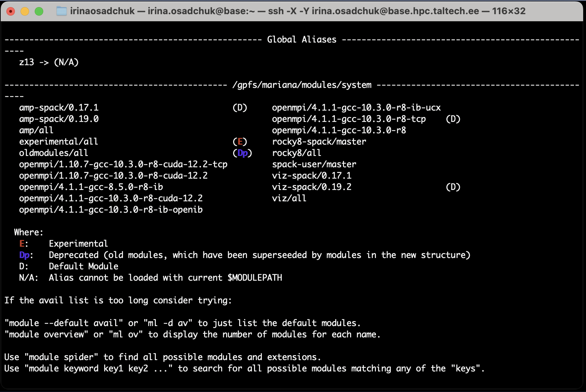Click the (D) marker beside viz-spack/0.19.2
Viewport: 586px width, 392px height.
pos(453,187)
